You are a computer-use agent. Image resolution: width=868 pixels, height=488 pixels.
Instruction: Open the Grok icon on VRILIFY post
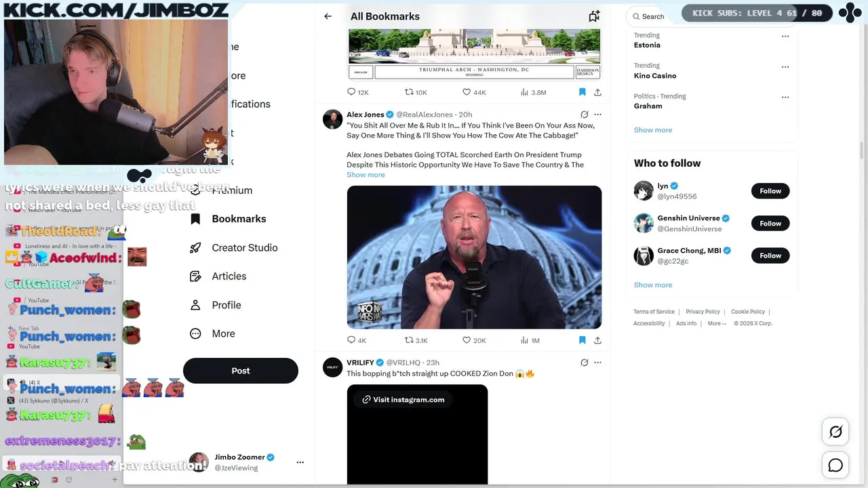[x=584, y=363]
